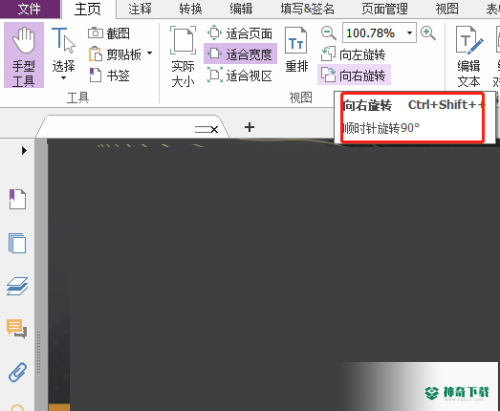The width and height of the screenshot is (500, 411).
Task: Toggle Fit Width (适合宽度) view mode
Action: click(x=240, y=54)
